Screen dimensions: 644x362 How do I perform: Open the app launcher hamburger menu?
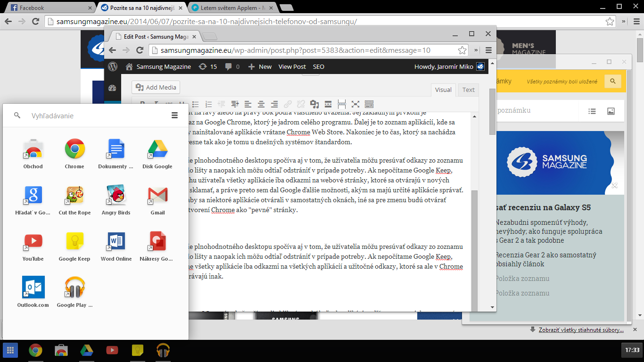tap(174, 115)
